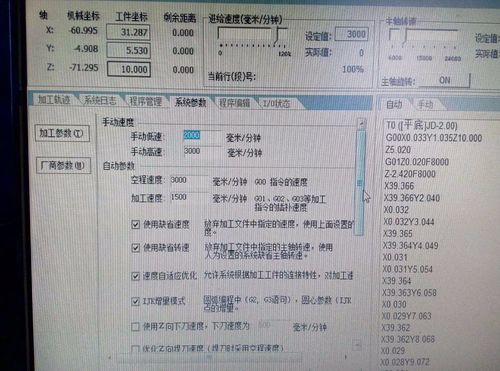Screen dimensions: 500x371
Task: Select the program line Z5.020
Action: tap(398, 150)
